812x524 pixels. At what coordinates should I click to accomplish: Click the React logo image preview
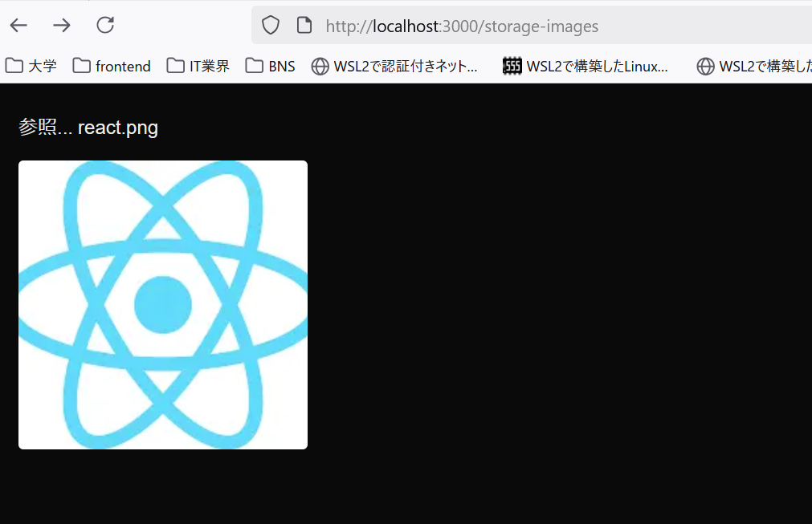tap(163, 305)
